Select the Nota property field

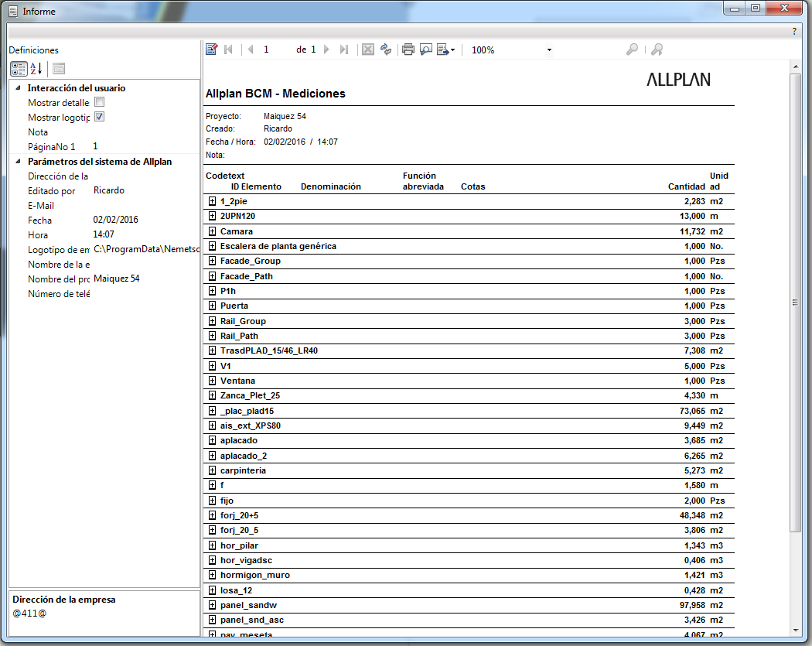[145, 132]
